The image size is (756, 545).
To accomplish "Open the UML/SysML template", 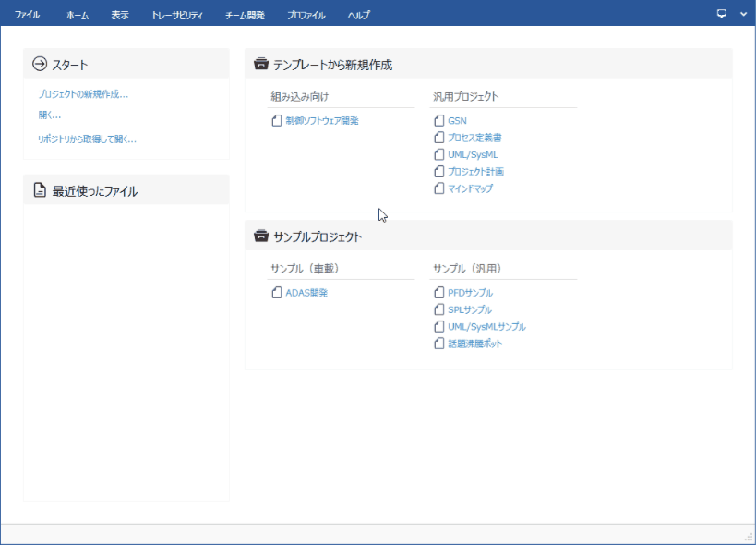I will [x=473, y=155].
